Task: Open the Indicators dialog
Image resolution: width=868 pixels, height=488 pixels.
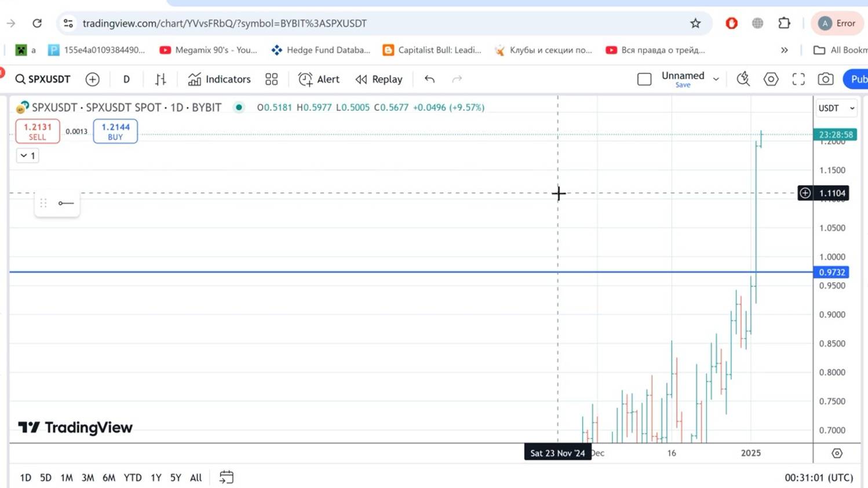Action: click(219, 79)
